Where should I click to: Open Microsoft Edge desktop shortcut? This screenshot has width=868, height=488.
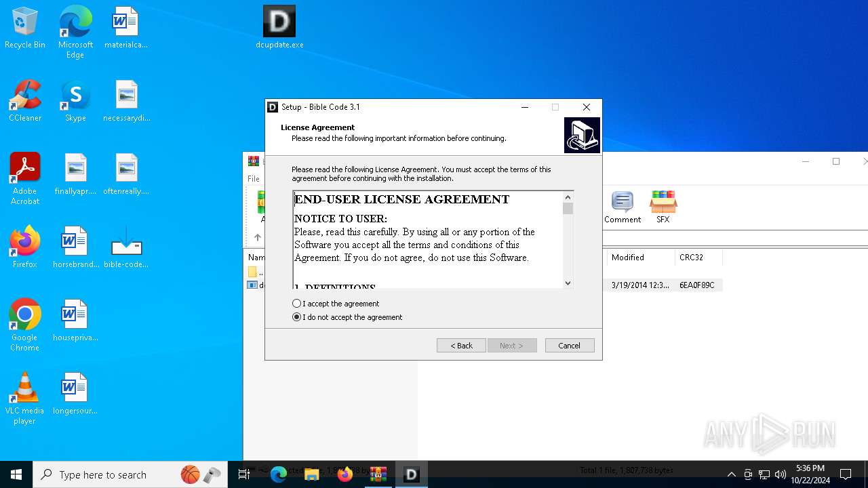tap(75, 32)
